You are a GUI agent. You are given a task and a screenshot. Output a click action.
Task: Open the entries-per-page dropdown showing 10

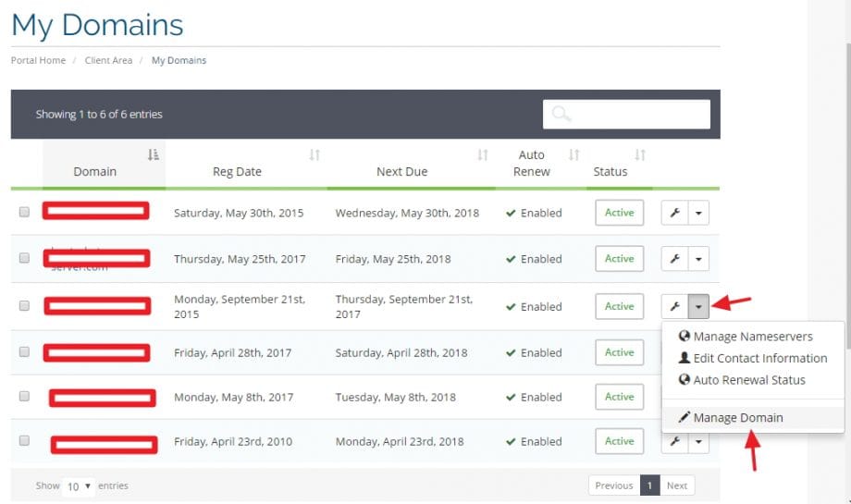pos(79,486)
